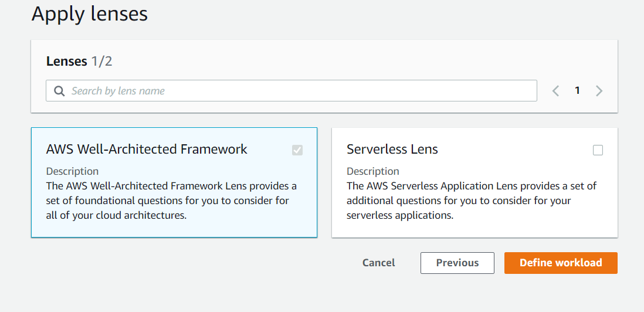644x312 pixels.
Task: Select the Serverless Lens card title
Action: pos(392,149)
